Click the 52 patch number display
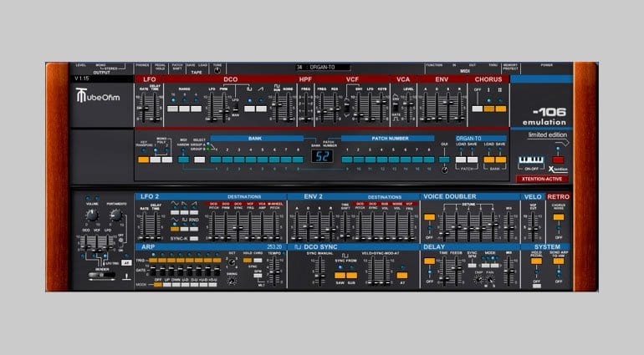The image size is (644, 355). pos(322,156)
